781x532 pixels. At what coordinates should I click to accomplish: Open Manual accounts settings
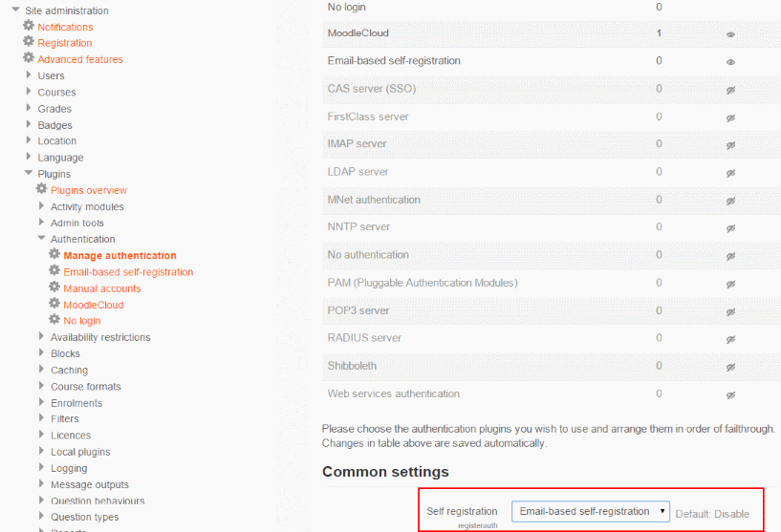coord(102,288)
